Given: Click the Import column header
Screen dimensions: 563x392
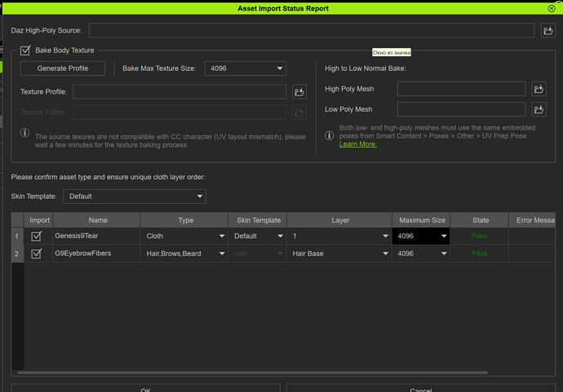Looking at the screenshot, I should (x=38, y=220).
